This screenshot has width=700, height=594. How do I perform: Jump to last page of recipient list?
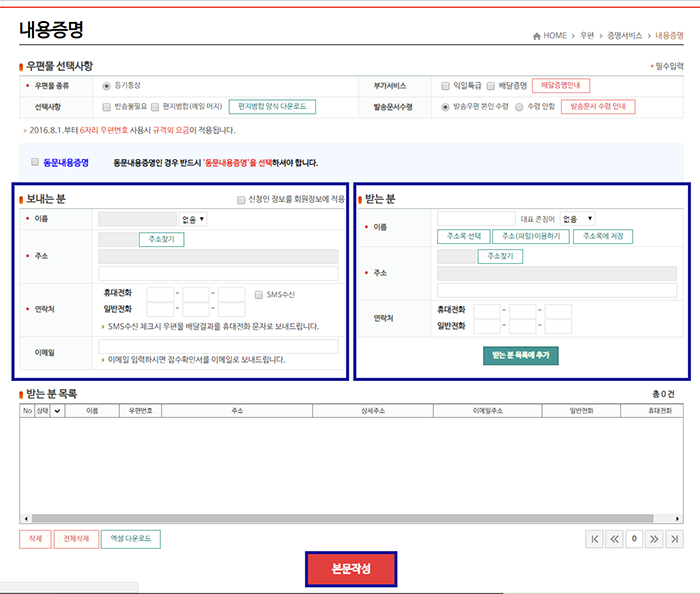675,539
